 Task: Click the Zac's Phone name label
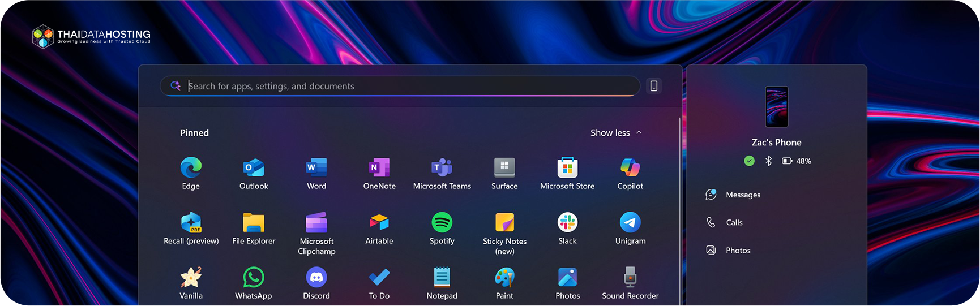776,143
